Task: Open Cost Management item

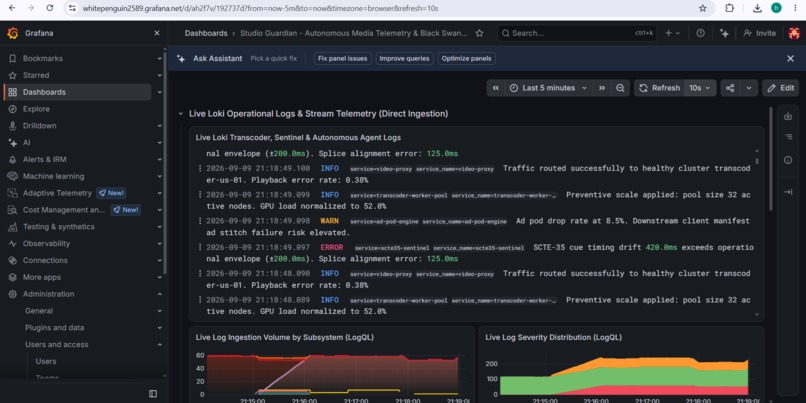Action: tap(64, 210)
